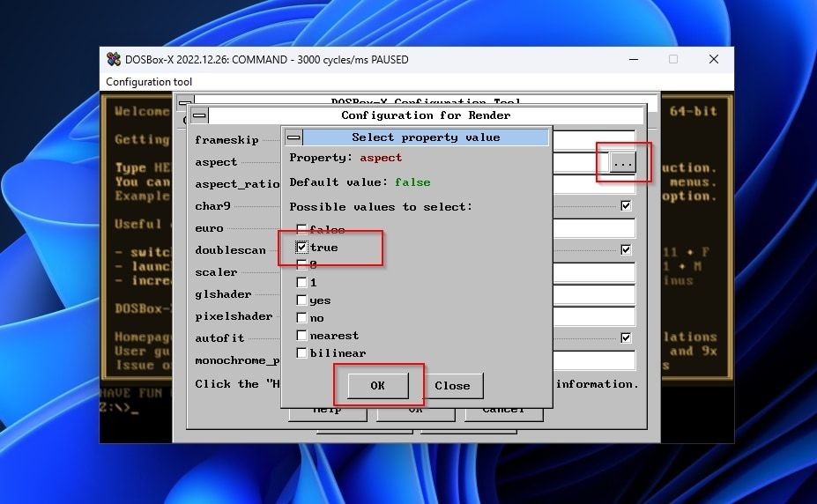Click the 'Select property value' title bar
The image size is (817, 504).
426,137
